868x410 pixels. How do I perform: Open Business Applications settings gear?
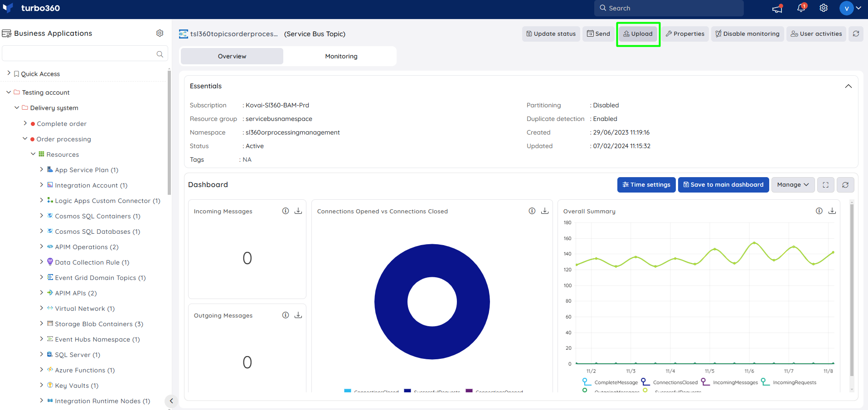pos(160,33)
